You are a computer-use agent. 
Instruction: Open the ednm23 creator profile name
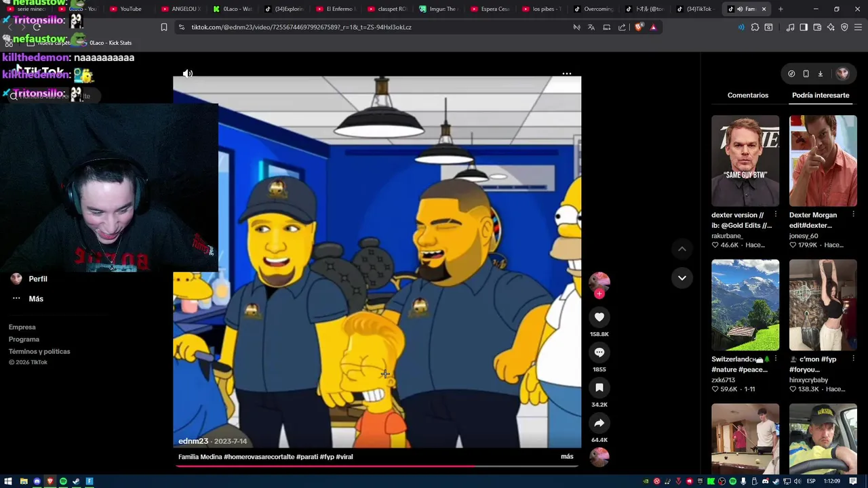(193, 441)
